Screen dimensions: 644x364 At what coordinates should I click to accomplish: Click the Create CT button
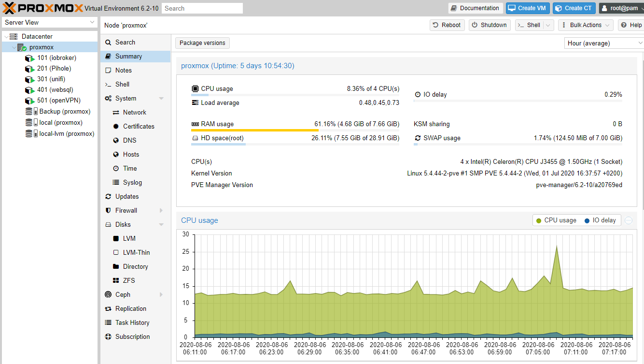(574, 8)
